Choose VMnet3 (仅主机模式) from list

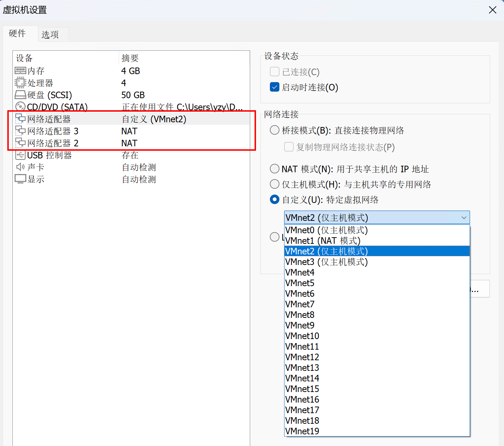[377, 262]
